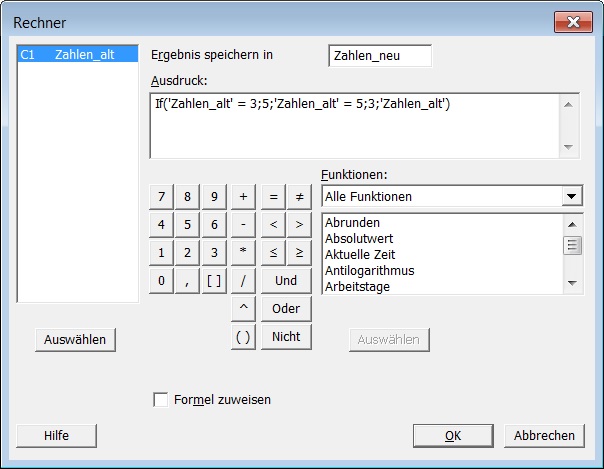Click the 9 digit key
The width and height of the screenshot is (604, 469).
click(214, 197)
